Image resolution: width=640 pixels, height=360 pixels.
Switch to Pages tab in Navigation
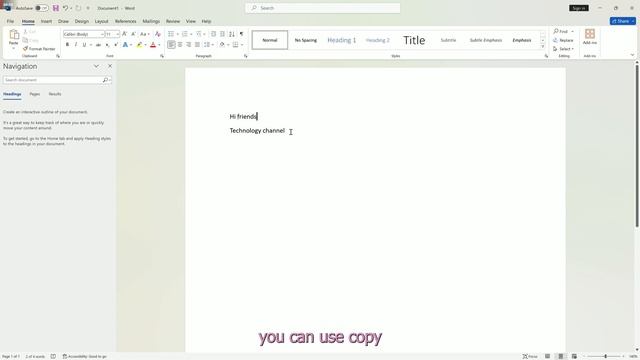(35, 94)
